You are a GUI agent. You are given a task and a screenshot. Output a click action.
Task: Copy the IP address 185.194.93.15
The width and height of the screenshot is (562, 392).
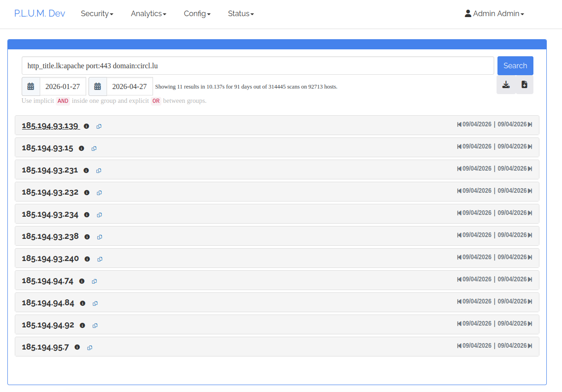[94, 148]
